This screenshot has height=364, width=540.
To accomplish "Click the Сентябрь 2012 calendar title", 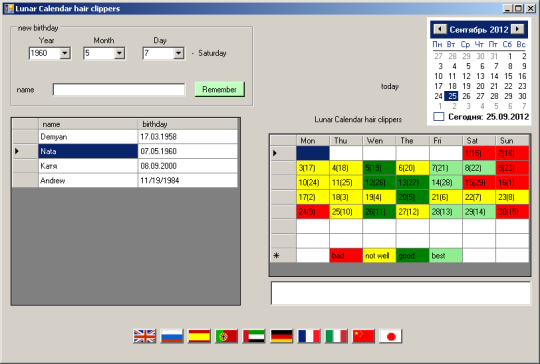I will [x=479, y=30].
